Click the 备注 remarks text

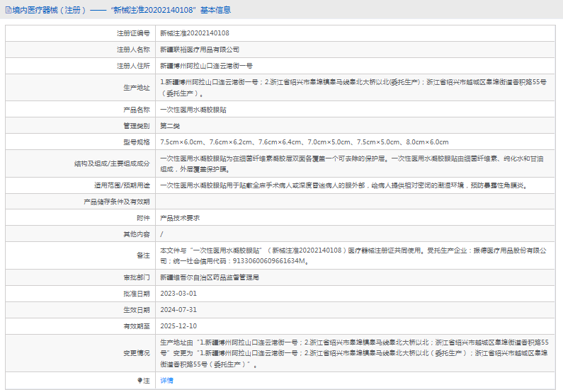click(x=353, y=255)
